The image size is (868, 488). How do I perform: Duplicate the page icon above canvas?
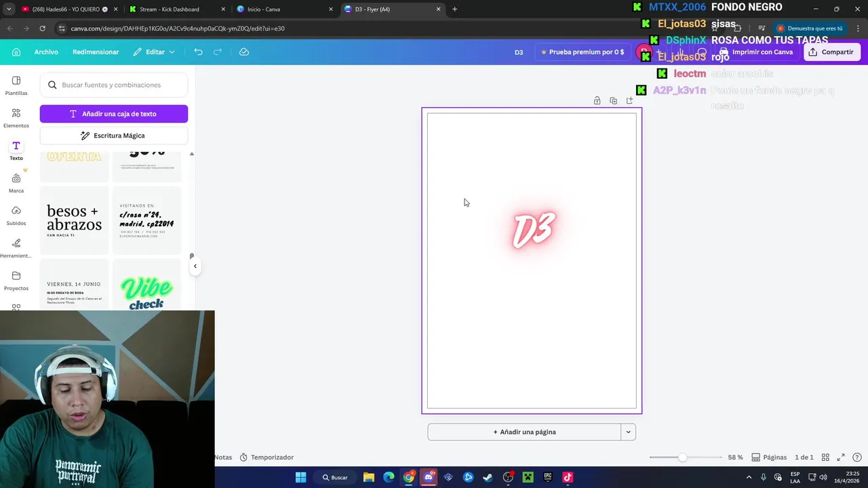point(613,100)
